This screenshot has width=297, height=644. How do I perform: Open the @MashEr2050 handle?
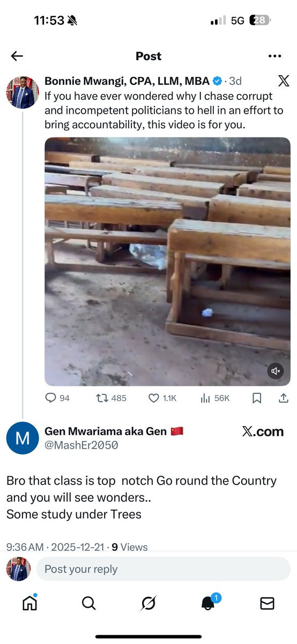(x=81, y=445)
